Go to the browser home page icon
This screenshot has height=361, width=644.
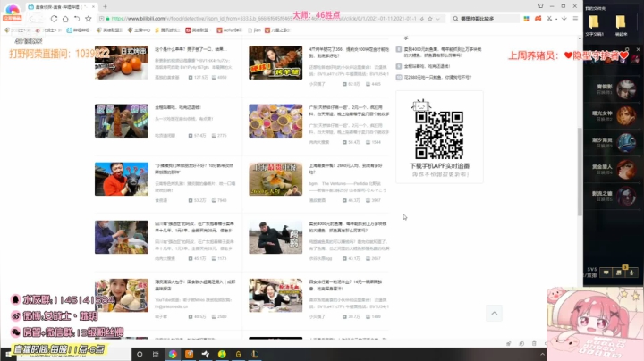[x=65, y=19]
